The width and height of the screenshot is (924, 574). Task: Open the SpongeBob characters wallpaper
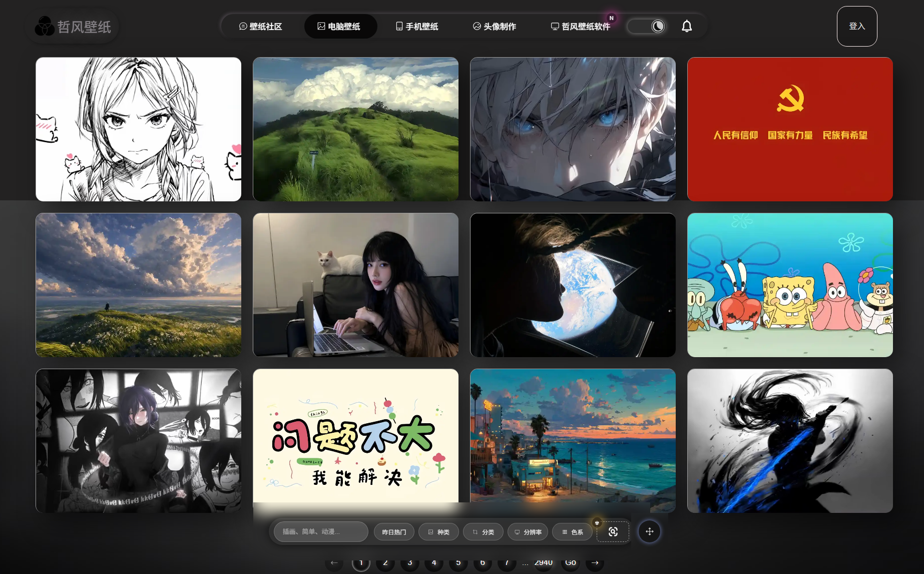click(x=790, y=285)
